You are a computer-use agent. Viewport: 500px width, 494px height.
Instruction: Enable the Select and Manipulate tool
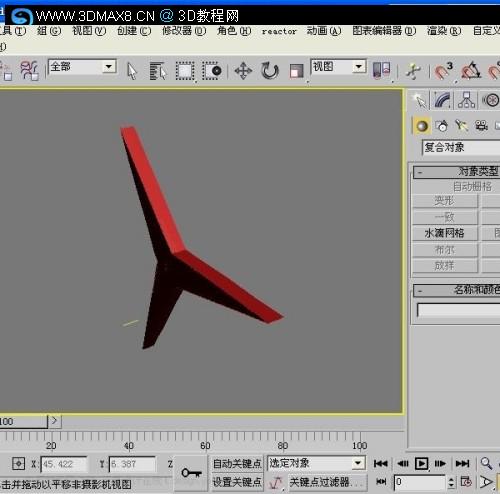pyautogui.click(x=413, y=71)
